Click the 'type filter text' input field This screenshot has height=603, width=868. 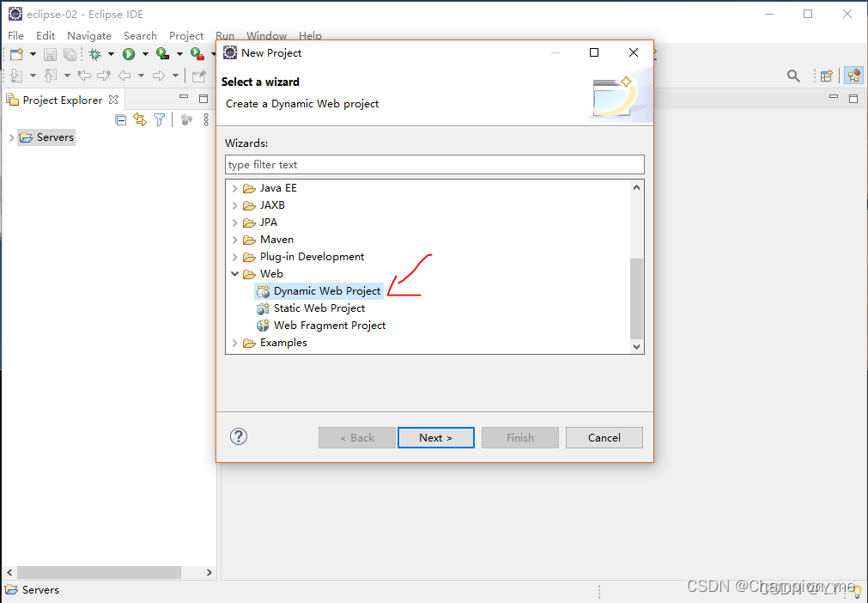tap(434, 164)
